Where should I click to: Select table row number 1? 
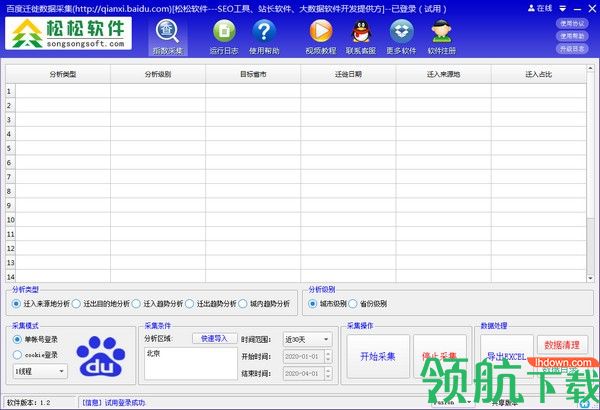click(x=10, y=91)
